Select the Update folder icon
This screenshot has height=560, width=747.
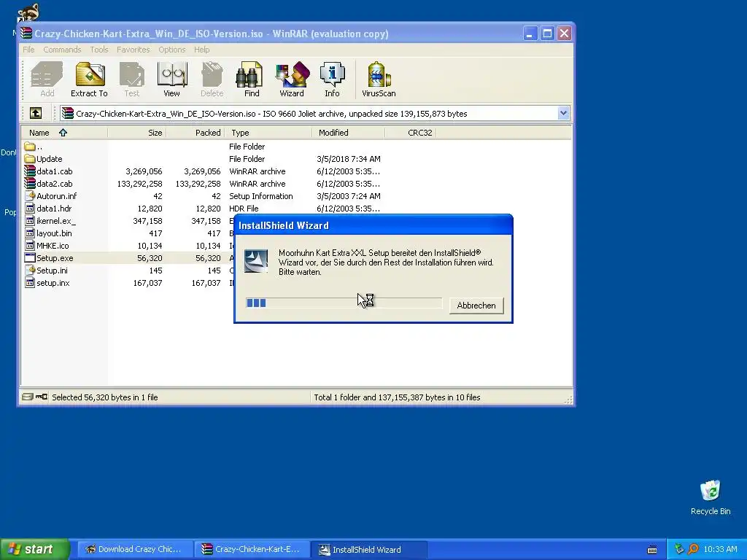click(30, 158)
